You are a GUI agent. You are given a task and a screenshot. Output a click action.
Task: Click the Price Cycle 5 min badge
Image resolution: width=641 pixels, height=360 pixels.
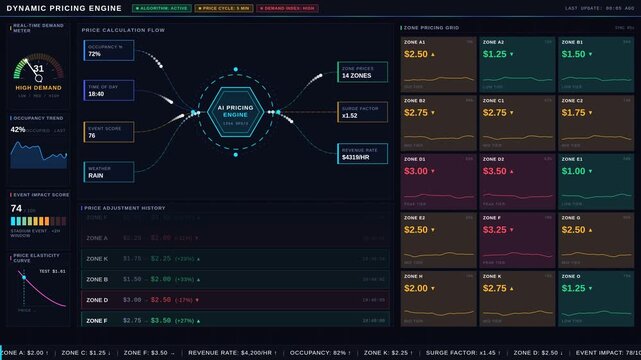click(x=224, y=8)
